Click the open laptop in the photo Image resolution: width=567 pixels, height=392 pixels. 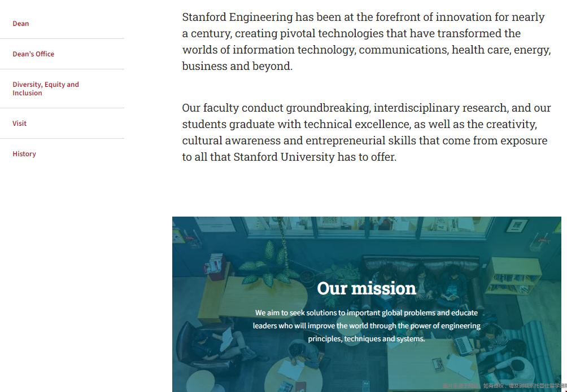(463, 345)
